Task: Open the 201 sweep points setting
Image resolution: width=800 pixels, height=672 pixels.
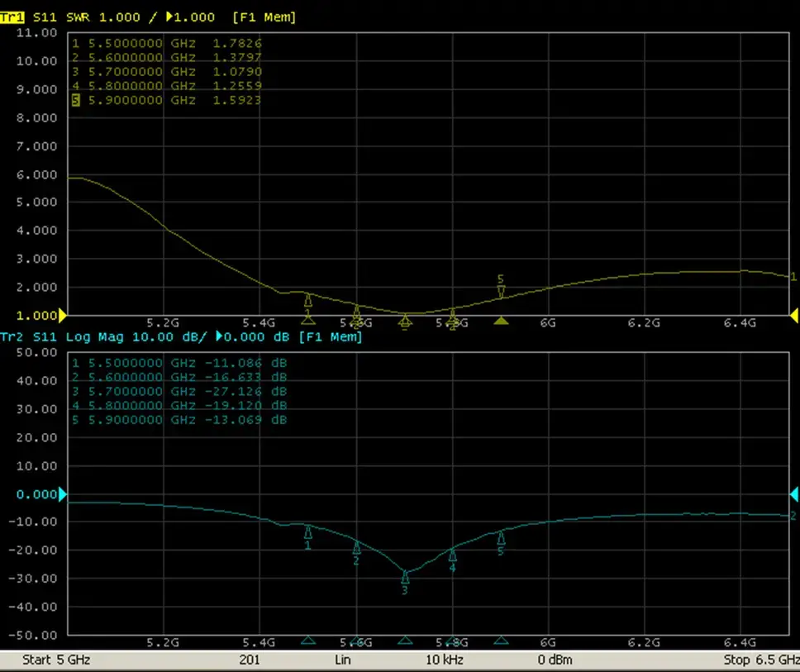Action: 250,660
